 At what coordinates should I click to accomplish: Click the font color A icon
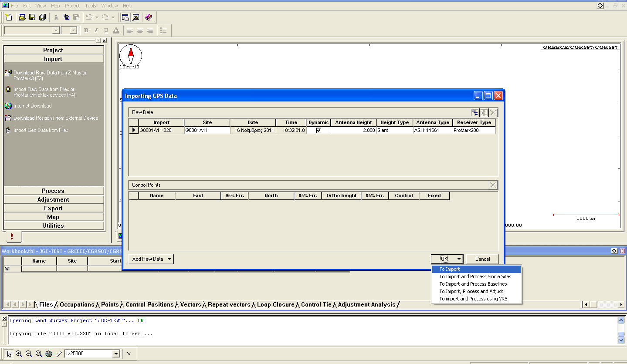coord(116,30)
